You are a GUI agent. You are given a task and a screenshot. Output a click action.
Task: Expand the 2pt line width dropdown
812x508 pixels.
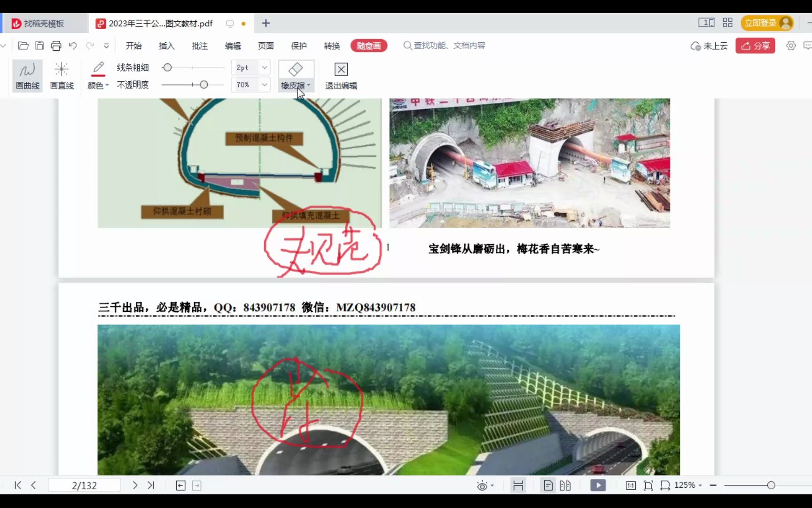[x=265, y=68]
